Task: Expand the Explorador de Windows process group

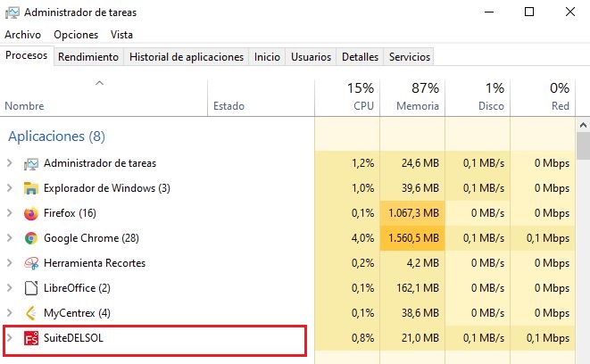Action: [x=10, y=188]
